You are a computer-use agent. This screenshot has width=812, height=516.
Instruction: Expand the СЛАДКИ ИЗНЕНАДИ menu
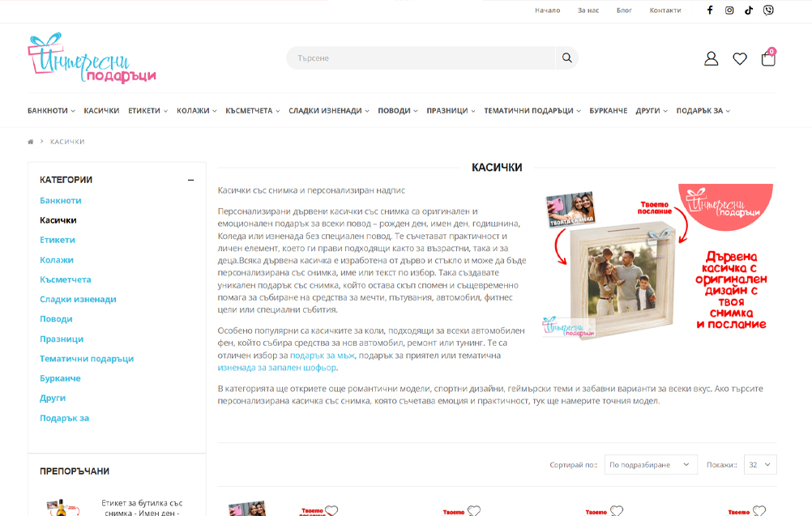(x=329, y=111)
